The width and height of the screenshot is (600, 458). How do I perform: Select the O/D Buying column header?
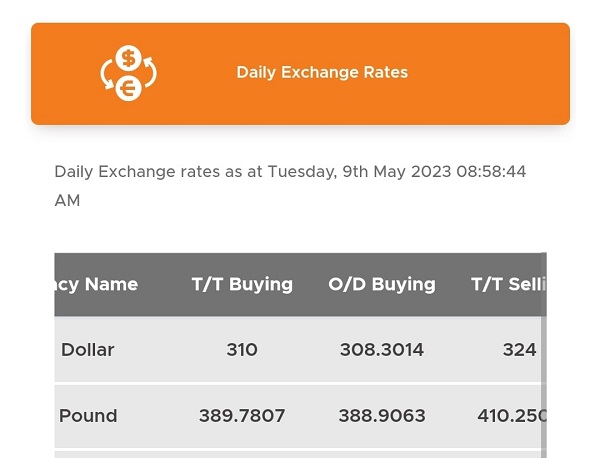[x=382, y=284]
